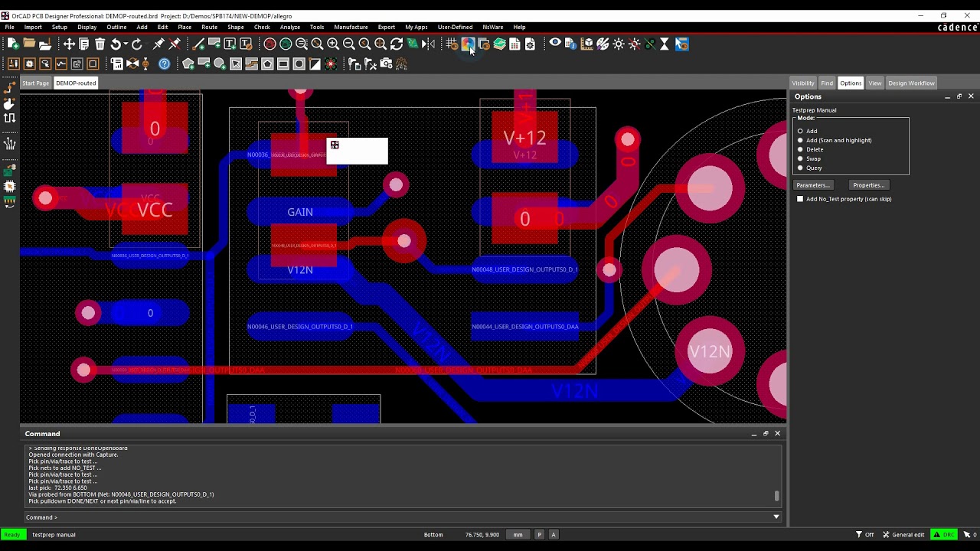Image resolution: width=980 pixels, height=551 pixels.
Task: Select the Add mode radio button
Action: [x=800, y=131]
